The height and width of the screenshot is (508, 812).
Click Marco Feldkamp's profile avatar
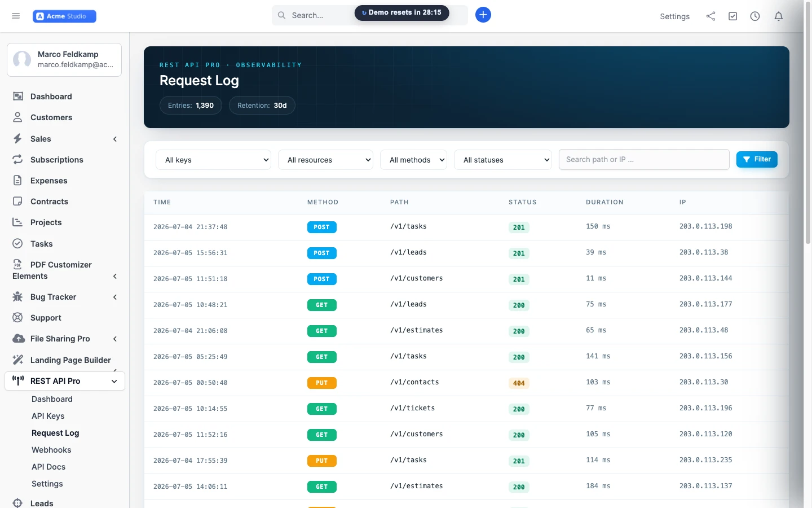tap(22, 59)
